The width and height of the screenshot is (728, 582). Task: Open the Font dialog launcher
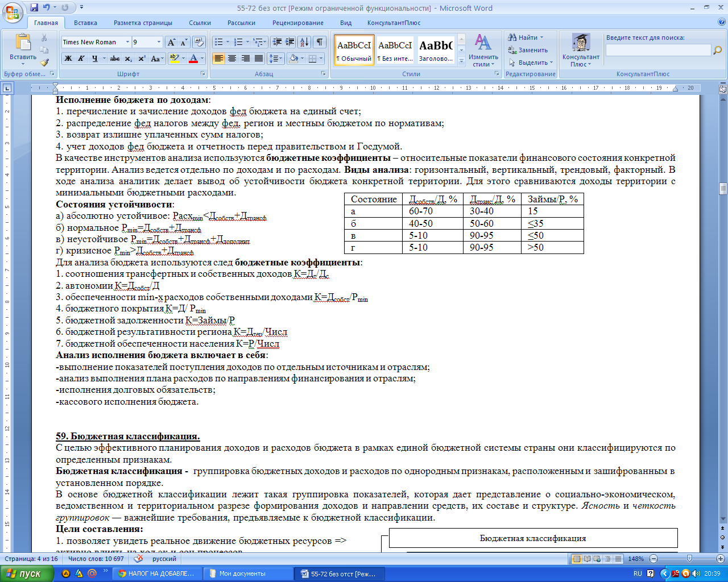coord(203,74)
